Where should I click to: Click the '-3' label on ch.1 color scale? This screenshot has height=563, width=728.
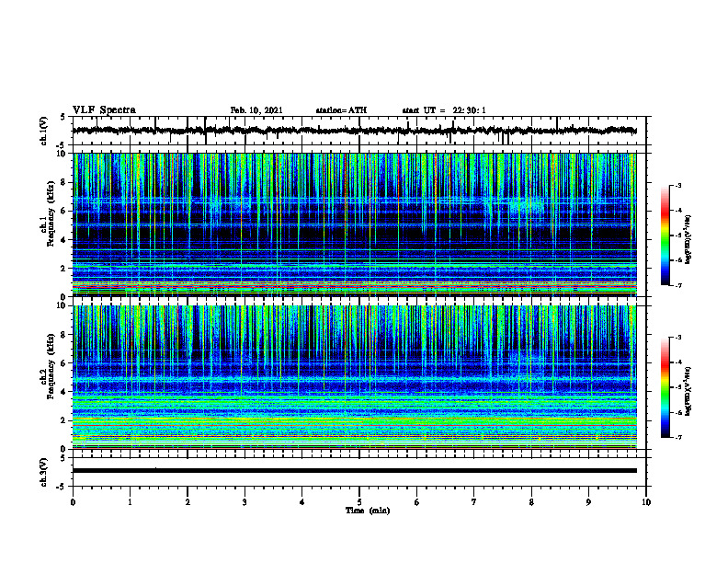point(677,185)
